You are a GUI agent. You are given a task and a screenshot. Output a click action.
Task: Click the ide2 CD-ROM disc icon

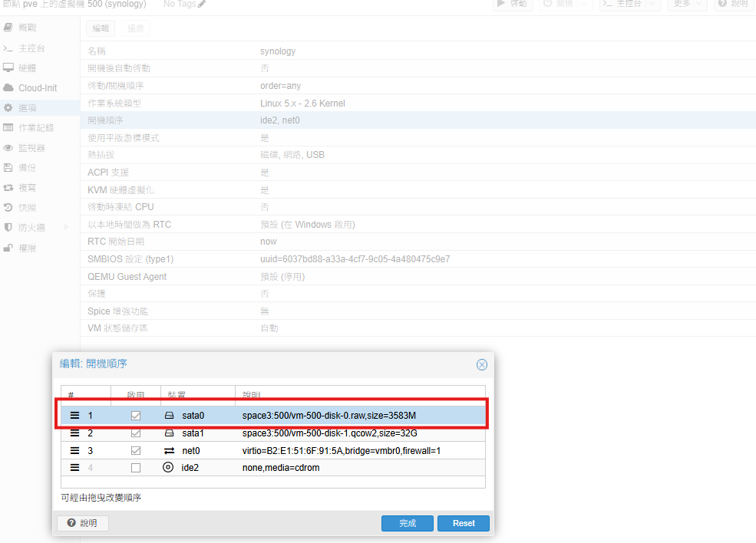[169, 467]
